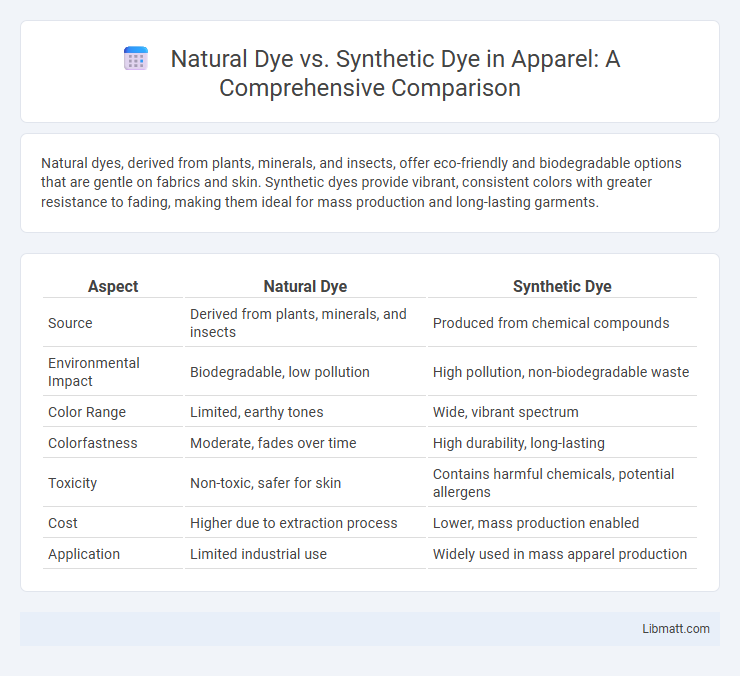Image resolution: width=740 pixels, height=676 pixels.
Task: Click the 'Toxicity' row label
Action: click(72, 483)
